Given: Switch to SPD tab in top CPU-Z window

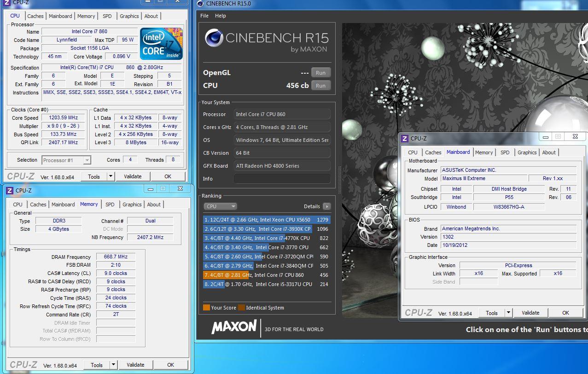Looking at the screenshot, I should coord(107,16).
